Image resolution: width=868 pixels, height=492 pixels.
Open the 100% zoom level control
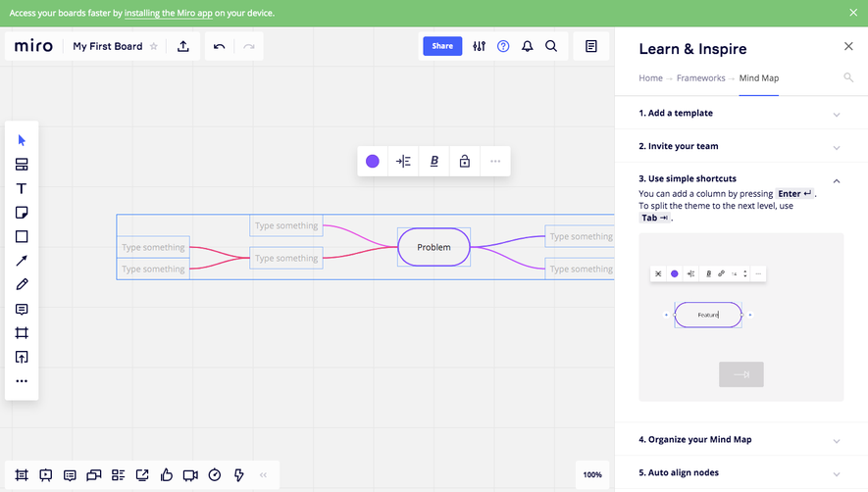(592, 474)
